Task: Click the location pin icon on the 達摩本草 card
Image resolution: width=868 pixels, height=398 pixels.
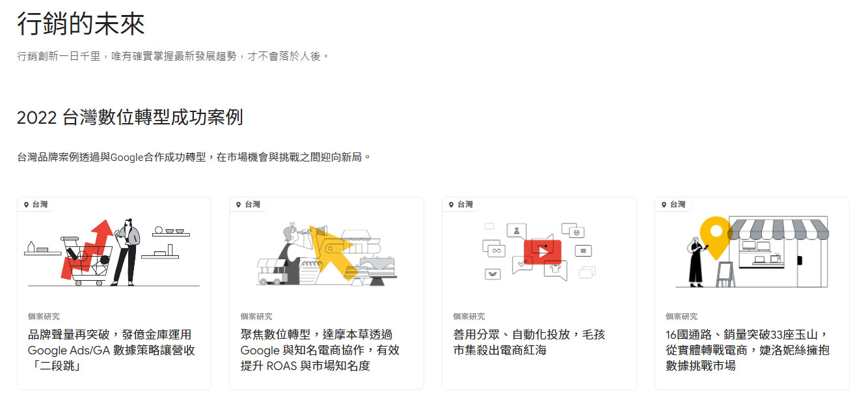Action: [239, 205]
